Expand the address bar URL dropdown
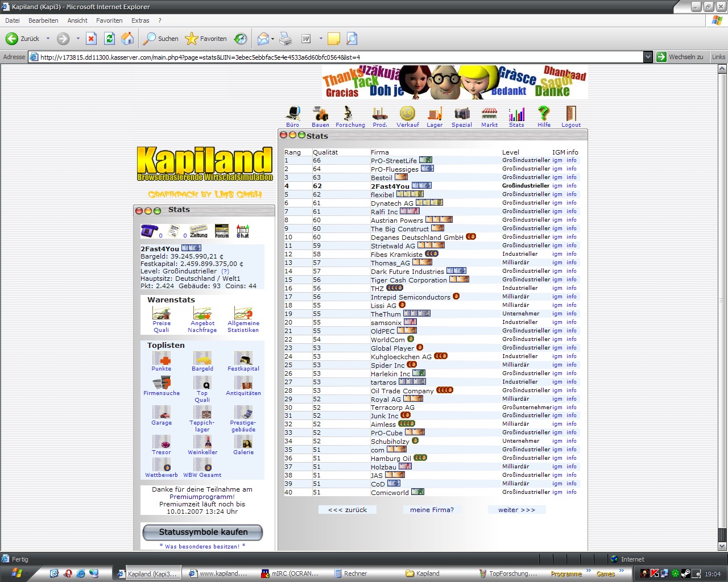Screen dimensions: 728x582 click(648, 57)
